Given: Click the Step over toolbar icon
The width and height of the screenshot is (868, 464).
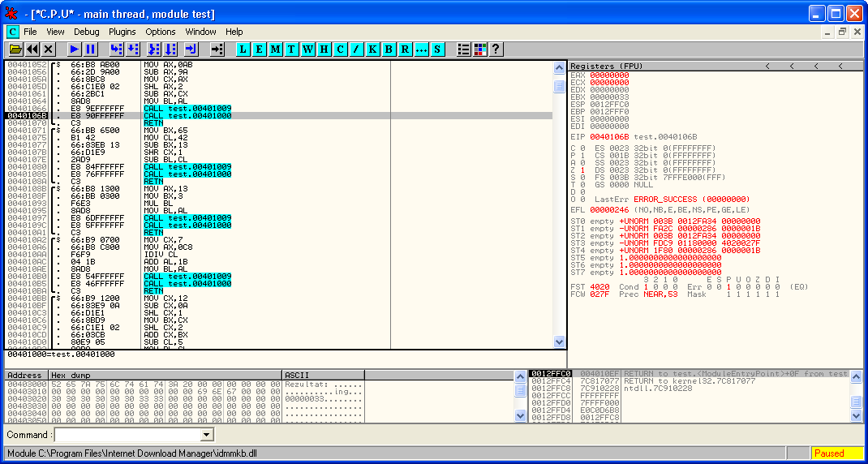Looking at the screenshot, I should coord(133,49).
